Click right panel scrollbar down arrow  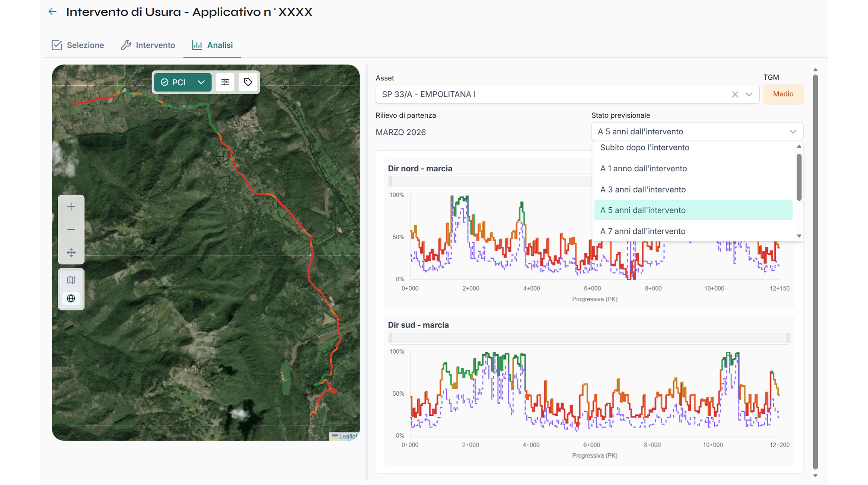pyautogui.click(x=815, y=475)
